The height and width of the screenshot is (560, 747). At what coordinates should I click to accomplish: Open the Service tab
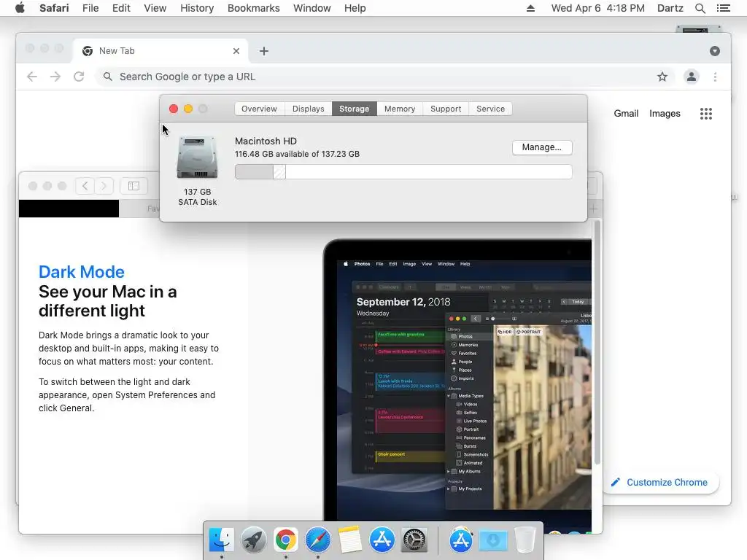pyautogui.click(x=491, y=109)
